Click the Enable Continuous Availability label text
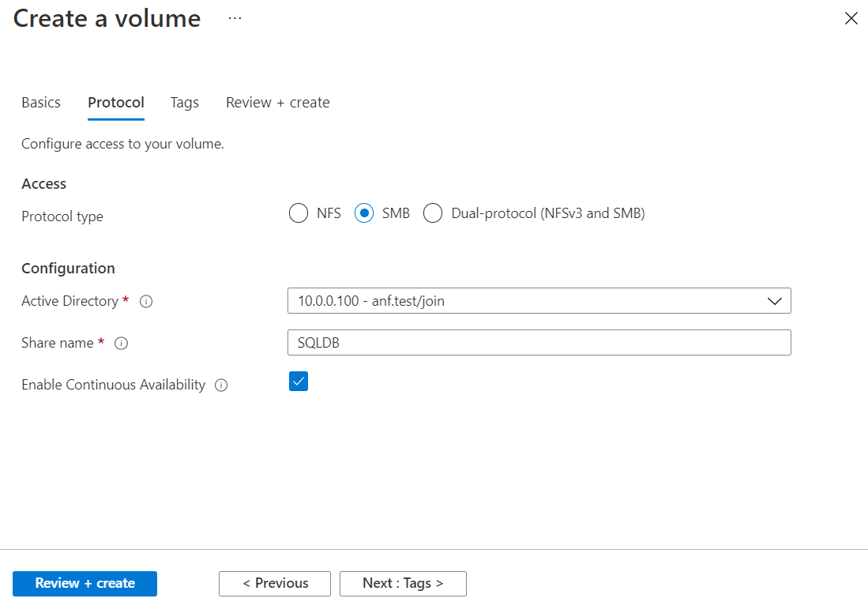This screenshot has width=868, height=602. click(x=113, y=385)
